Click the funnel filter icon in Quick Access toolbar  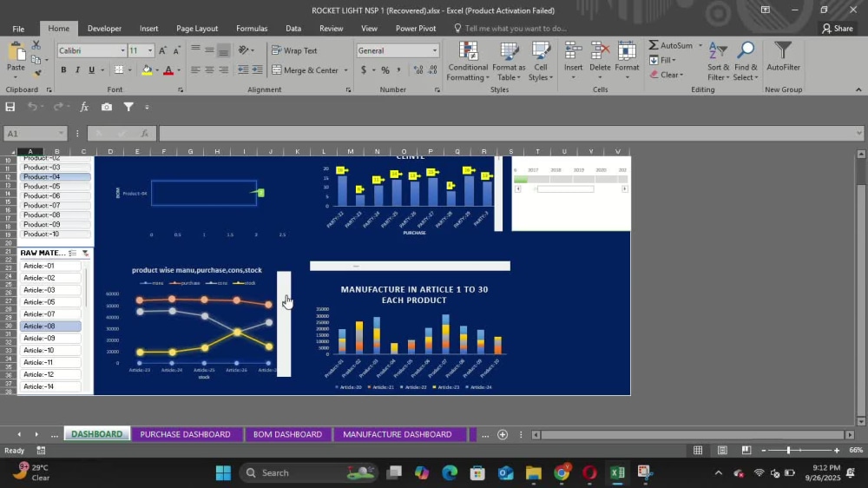(x=128, y=107)
